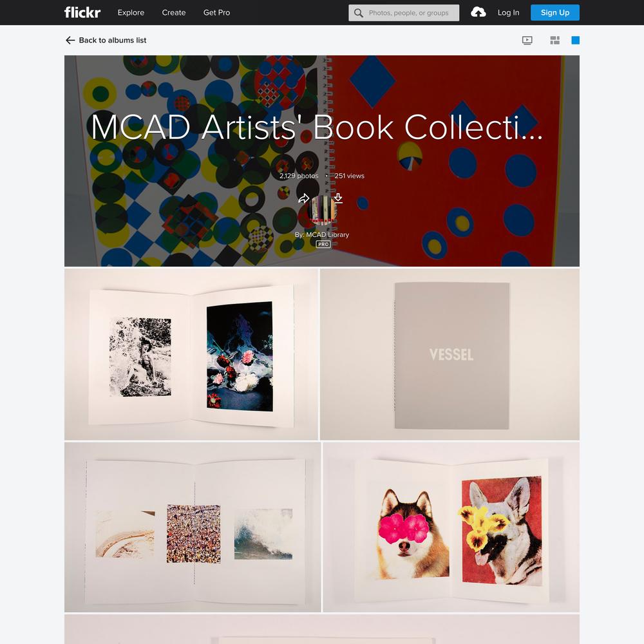Click the Sign Up button
The image size is (644, 644).
coord(555,13)
